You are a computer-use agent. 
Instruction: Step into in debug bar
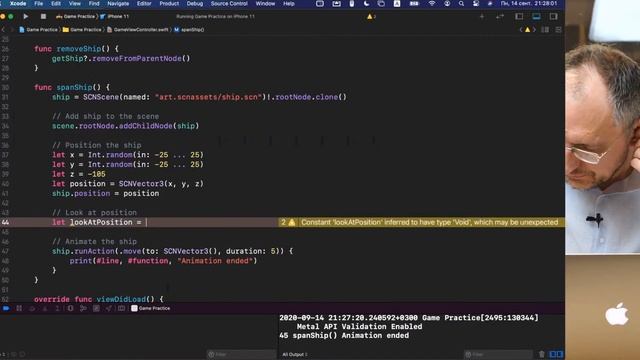pyautogui.click(x=45, y=309)
